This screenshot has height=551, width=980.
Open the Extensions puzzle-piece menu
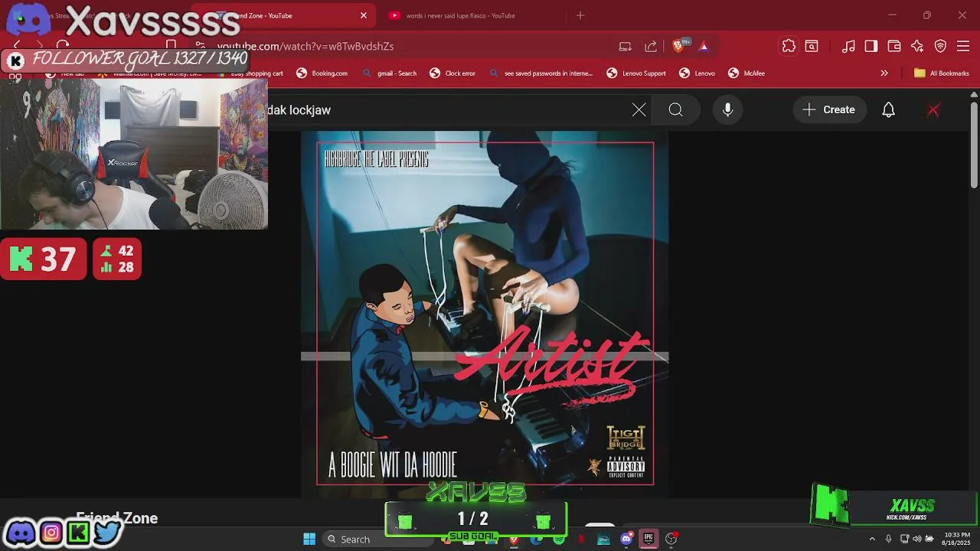pos(789,46)
